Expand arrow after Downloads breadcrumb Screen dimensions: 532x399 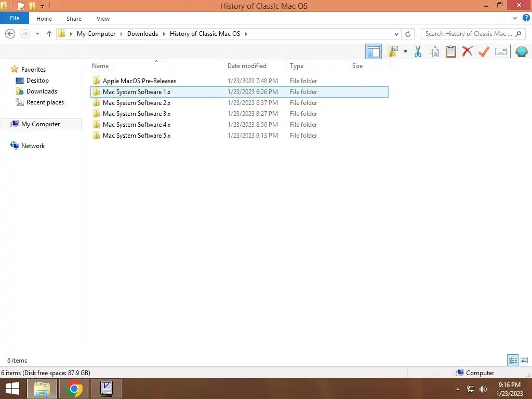pyautogui.click(x=164, y=34)
